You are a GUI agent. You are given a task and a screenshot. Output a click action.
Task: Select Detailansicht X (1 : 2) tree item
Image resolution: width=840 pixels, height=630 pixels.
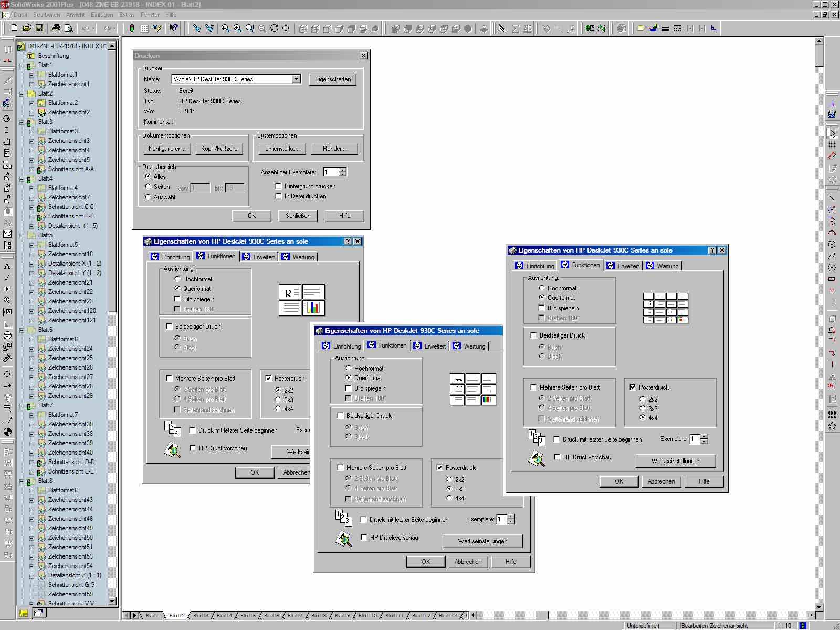click(x=75, y=264)
